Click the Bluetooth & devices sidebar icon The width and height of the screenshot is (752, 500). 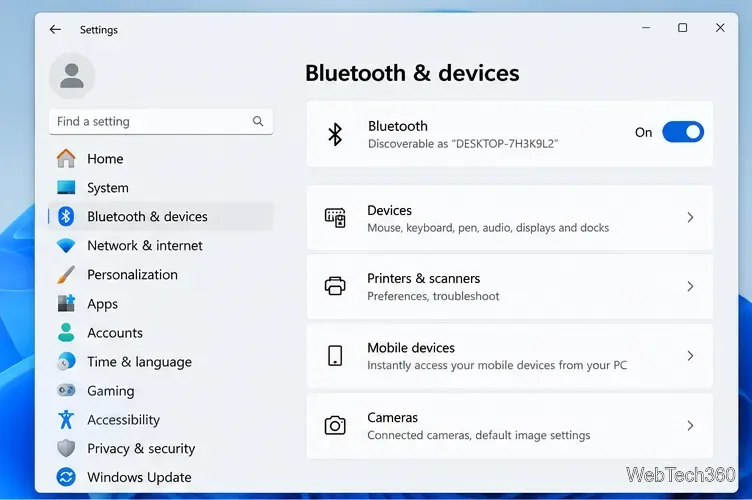coord(66,217)
